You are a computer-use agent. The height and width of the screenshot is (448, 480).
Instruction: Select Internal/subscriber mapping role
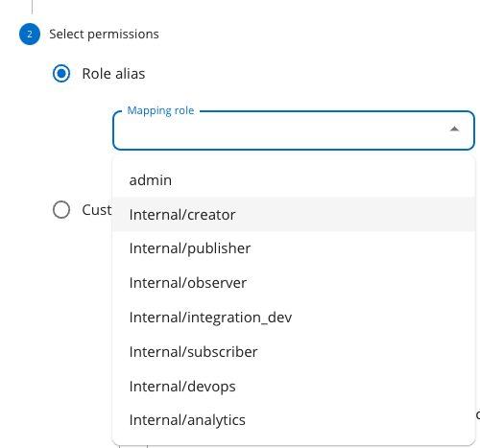[294, 352]
